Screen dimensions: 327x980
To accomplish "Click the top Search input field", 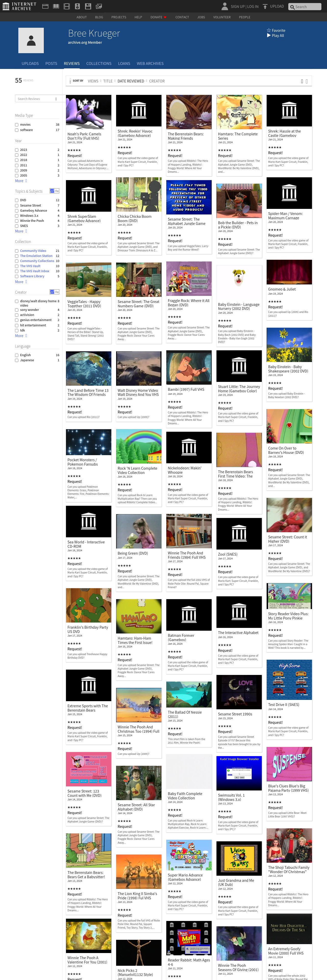I will [x=305, y=6].
